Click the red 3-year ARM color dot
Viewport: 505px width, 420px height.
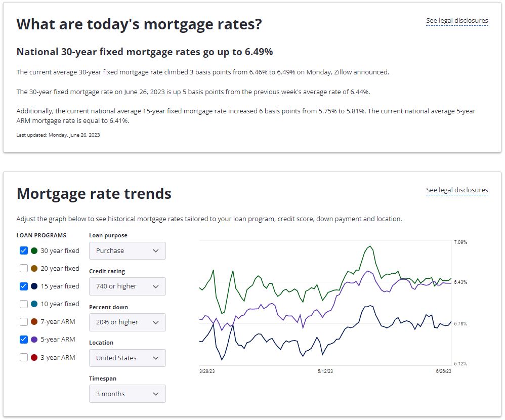click(x=34, y=357)
